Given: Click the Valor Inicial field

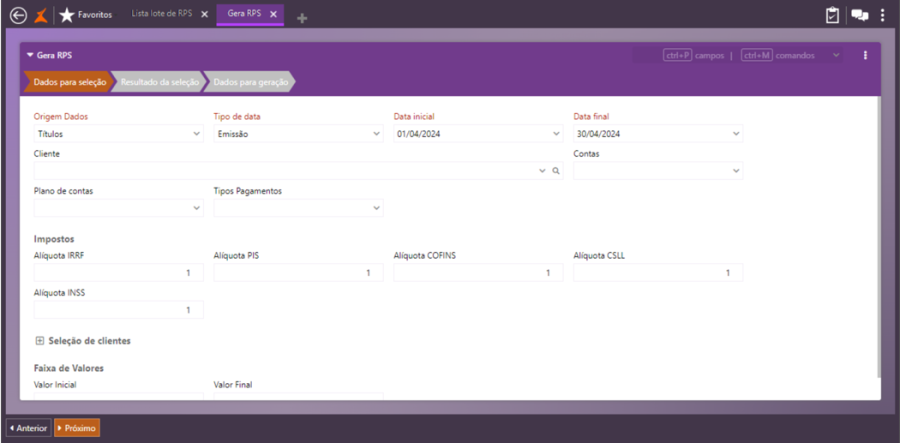Looking at the screenshot, I should point(119,396).
